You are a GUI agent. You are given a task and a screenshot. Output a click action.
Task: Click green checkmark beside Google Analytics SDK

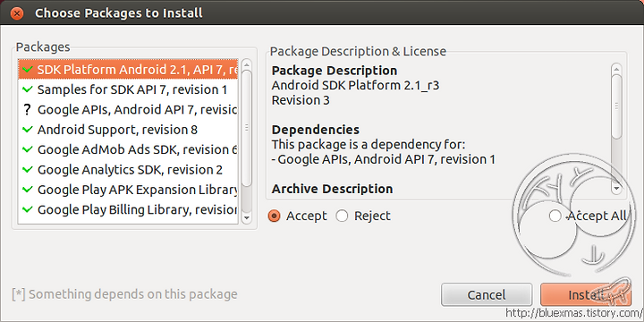pos(28,169)
